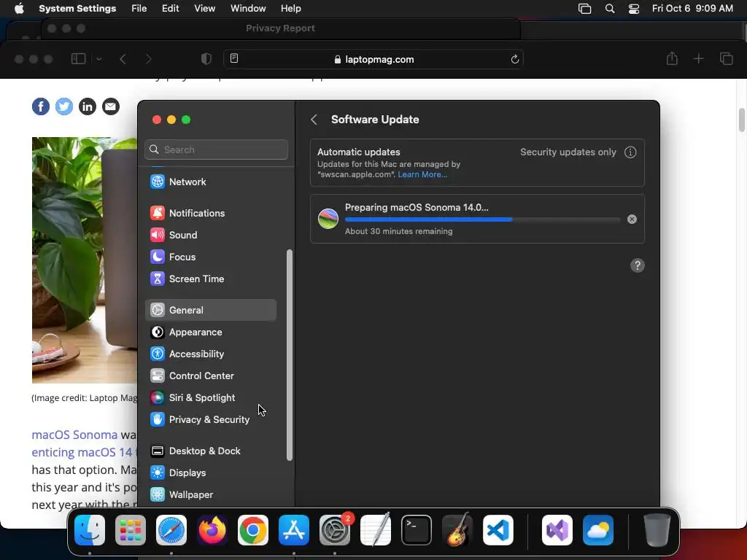Go back from Software Update pane

pyautogui.click(x=314, y=120)
